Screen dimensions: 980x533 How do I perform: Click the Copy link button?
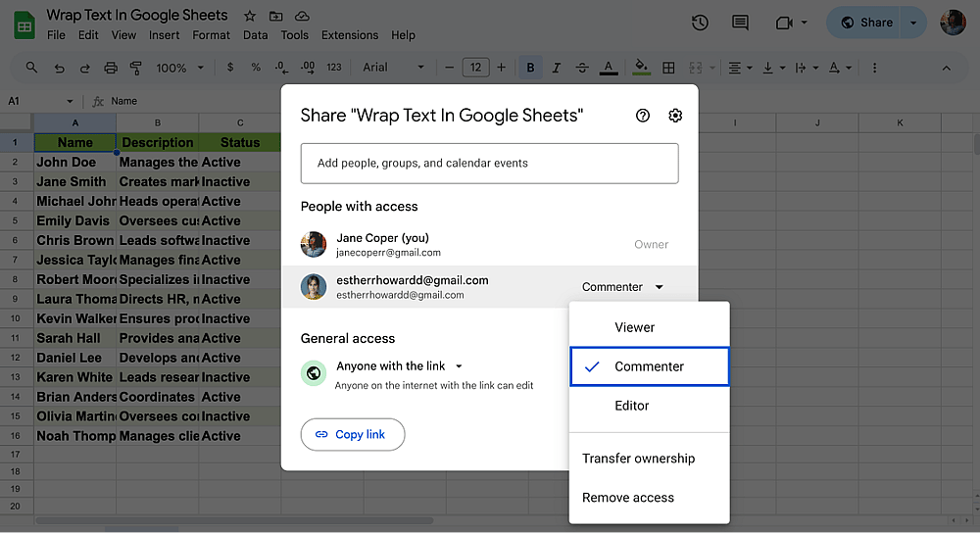pyautogui.click(x=353, y=434)
